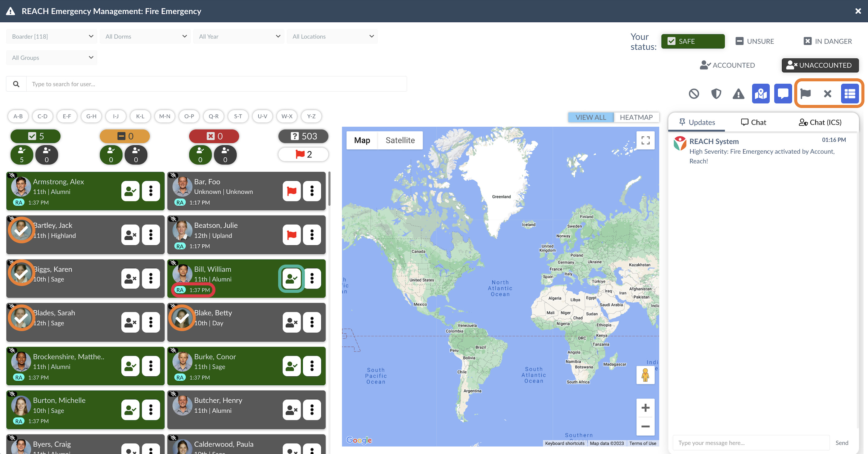Toggle accounted status for Bill, William
This screenshot has width=868, height=454.
[292, 279]
